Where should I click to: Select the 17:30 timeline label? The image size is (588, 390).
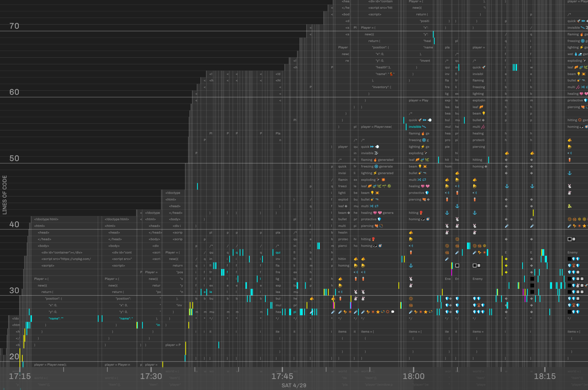coord(151,376)
